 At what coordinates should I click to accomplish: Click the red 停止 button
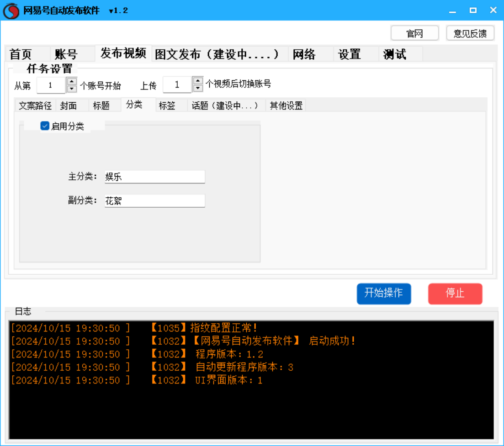pyautogui.click(x=455, y=293)
